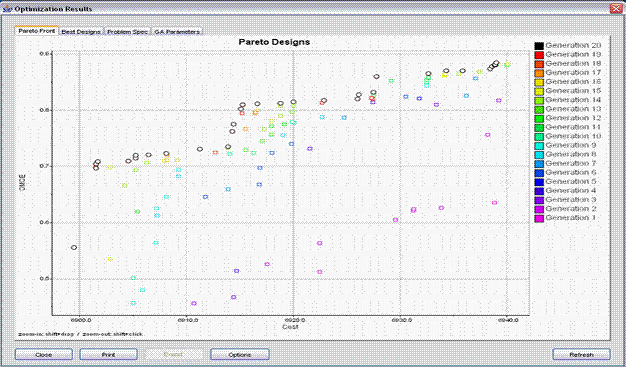Click the Generation 19 red legend swatch
Image resolution: width=626 pixels, height=367 pixels.
pos(539,55)
